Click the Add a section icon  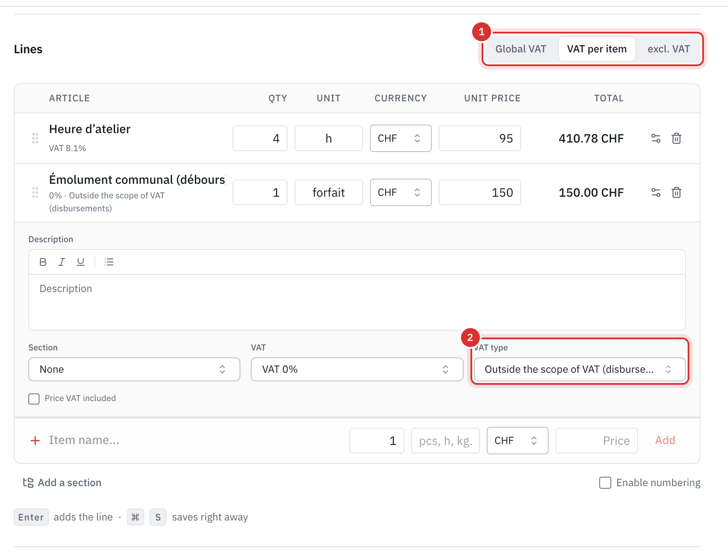pos(28,483)
